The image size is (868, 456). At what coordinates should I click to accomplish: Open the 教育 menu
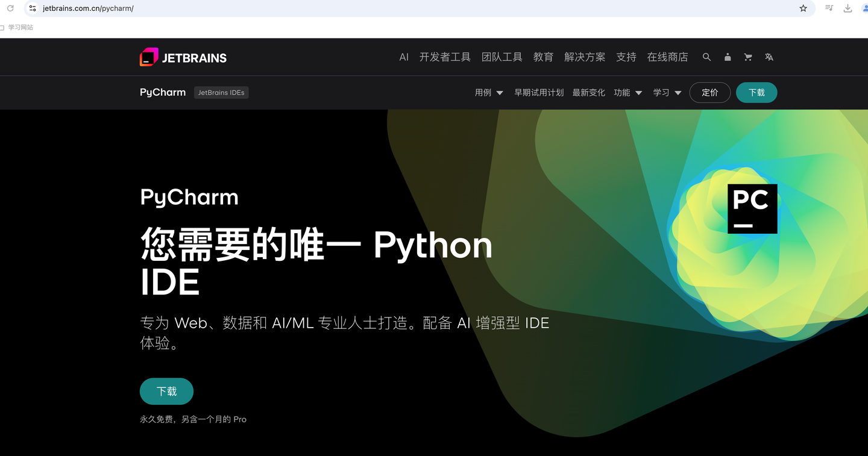tap(543, 57)
